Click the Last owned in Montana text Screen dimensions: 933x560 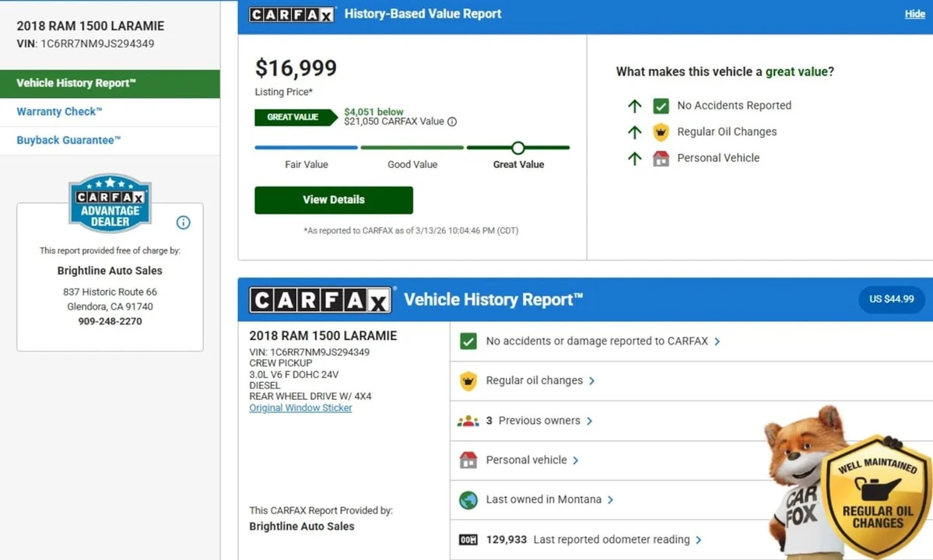(544, 499)
